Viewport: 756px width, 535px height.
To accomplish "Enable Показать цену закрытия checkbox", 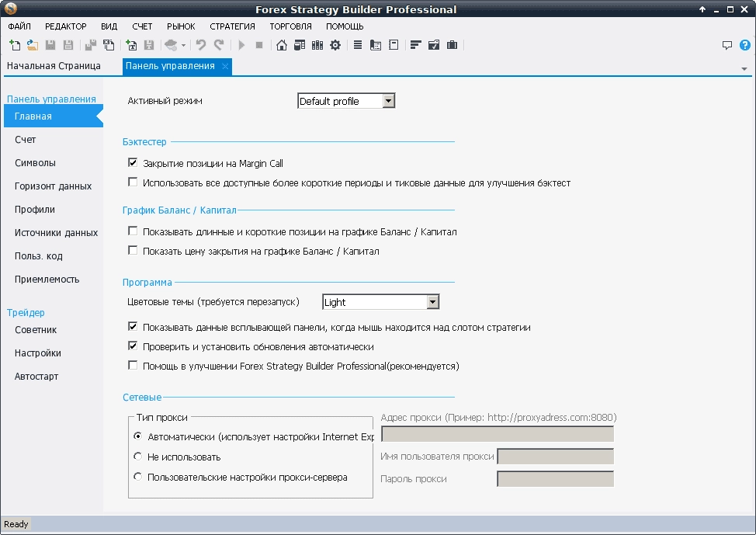I will point(133,250).
